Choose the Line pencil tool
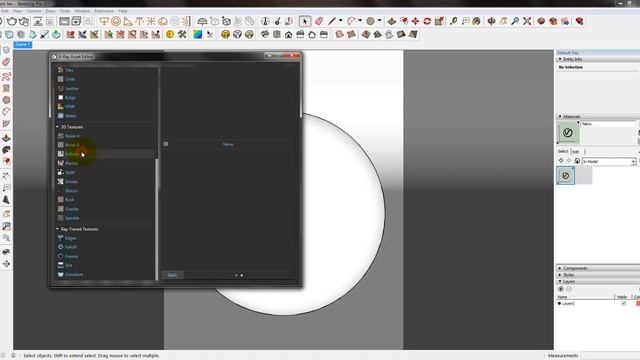Screen dimensions: 640x360 (332, 21)
